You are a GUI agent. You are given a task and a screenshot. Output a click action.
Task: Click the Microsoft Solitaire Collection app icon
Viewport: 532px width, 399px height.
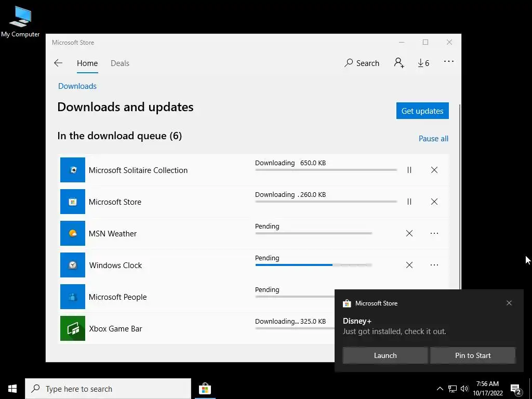coord(73,170)
